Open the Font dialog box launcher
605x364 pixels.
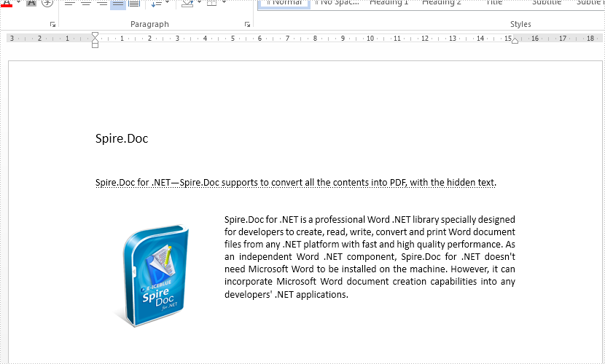tap(52, 25)
